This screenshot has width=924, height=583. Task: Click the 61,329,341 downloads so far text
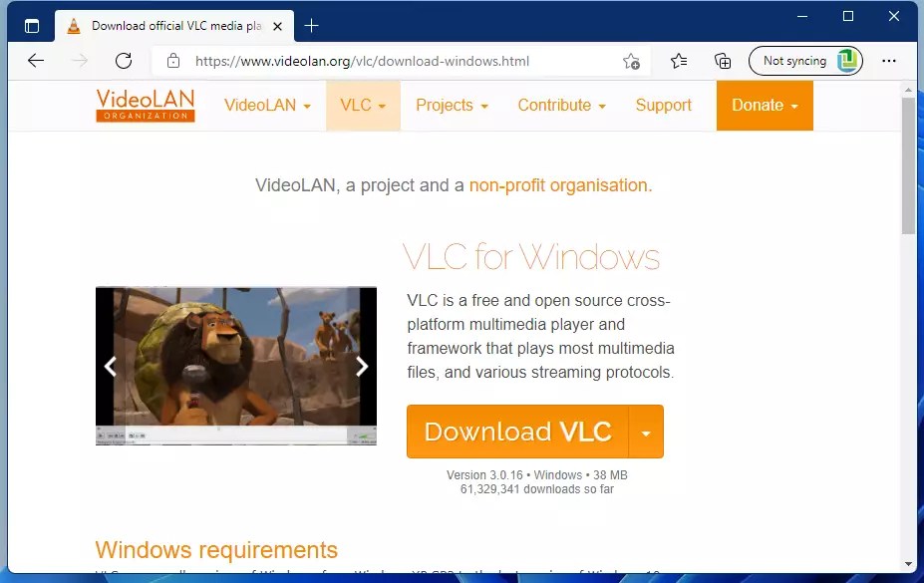pyautogui.click(x=537, y=488)
